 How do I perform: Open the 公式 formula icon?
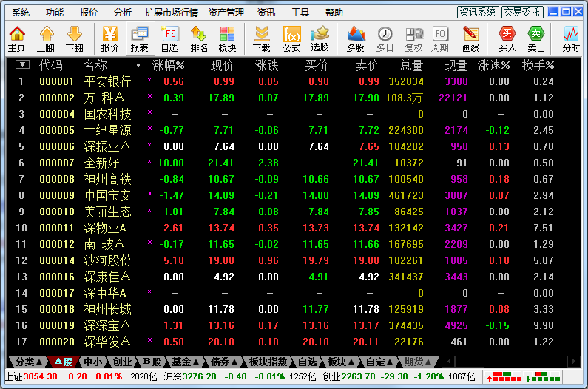291,38
